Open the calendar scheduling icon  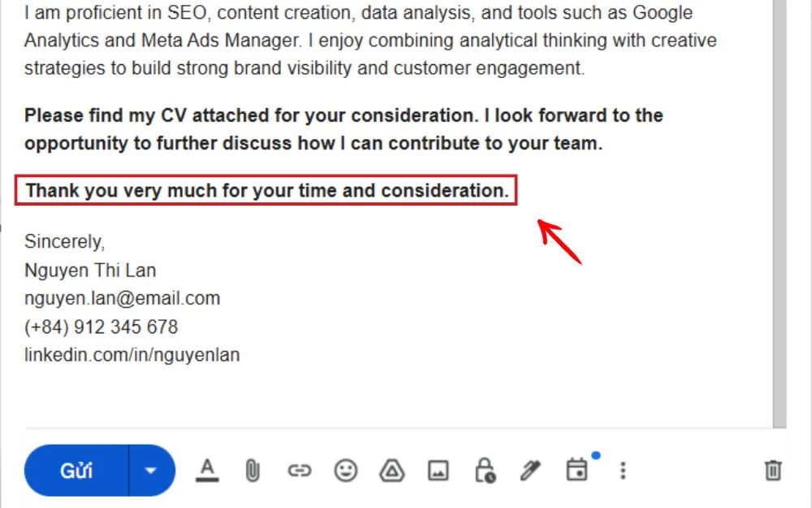click(577, 470)
